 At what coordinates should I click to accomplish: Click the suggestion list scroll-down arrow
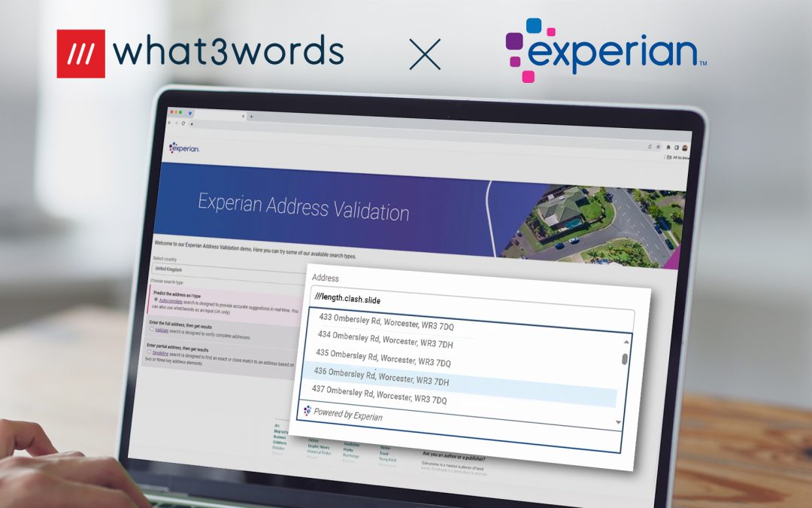point(618,422)
